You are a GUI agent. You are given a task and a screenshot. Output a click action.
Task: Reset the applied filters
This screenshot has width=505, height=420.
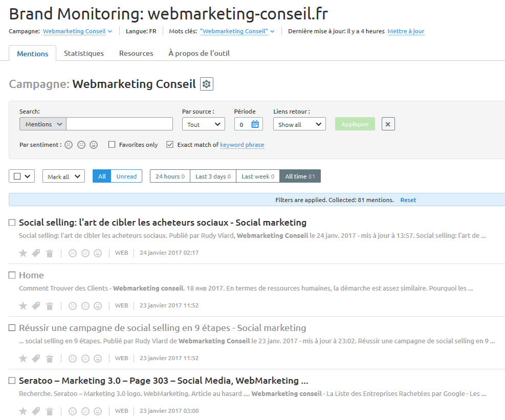(408, 200)
